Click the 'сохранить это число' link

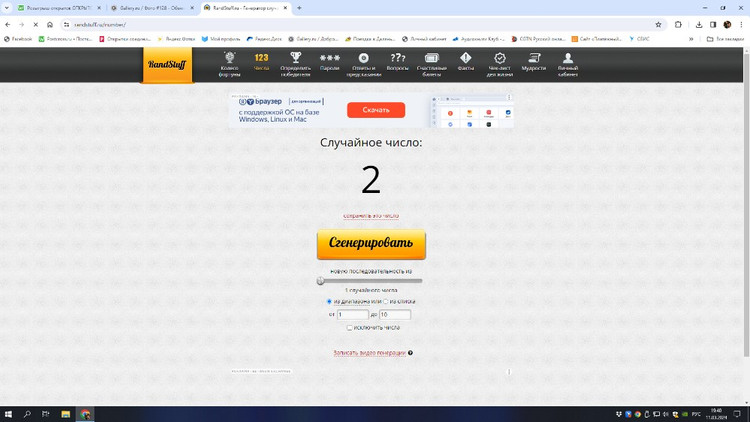point(371,216)
